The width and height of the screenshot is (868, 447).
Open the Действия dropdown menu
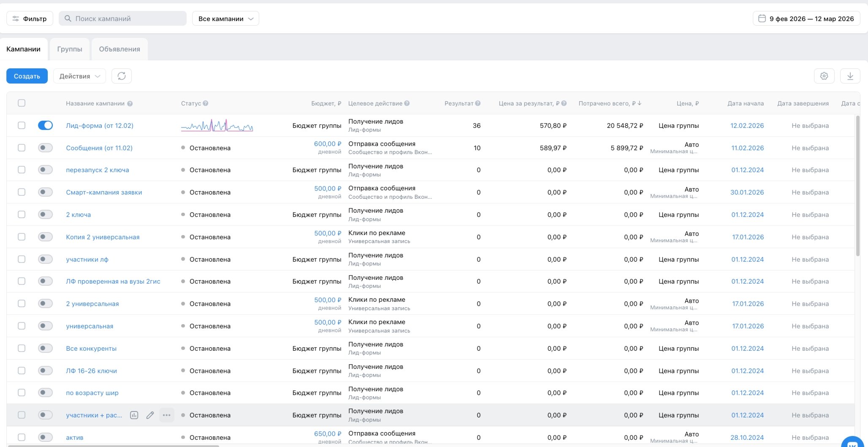pos(79,76)
